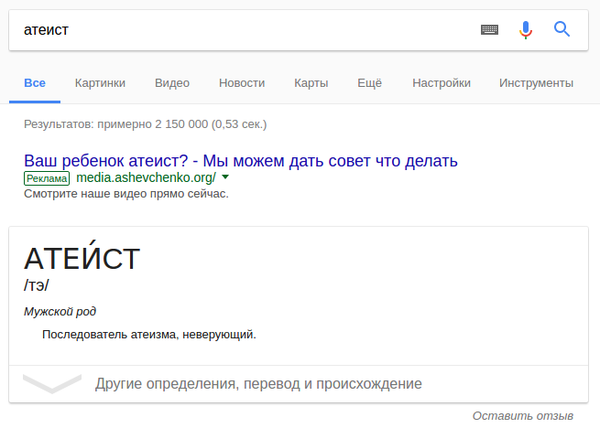Open the Видео tab
This screenshot has height=428, width=600.
pos(172,83)
